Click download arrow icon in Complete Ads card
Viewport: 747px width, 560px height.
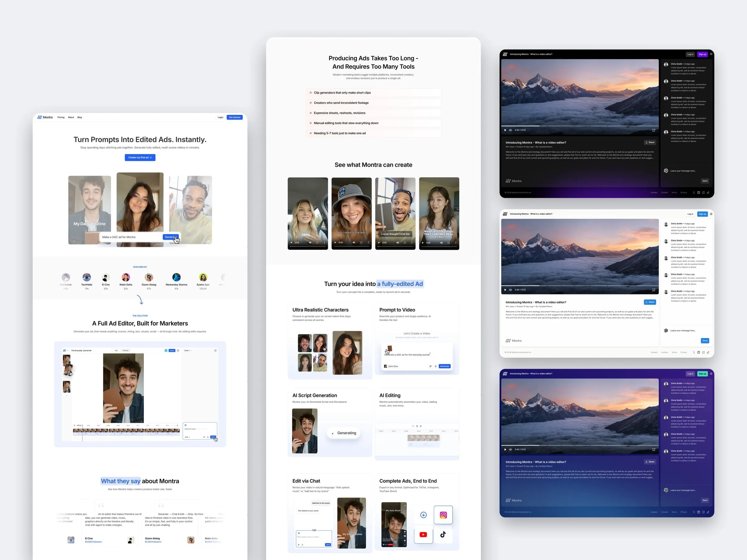click(424, 515)
